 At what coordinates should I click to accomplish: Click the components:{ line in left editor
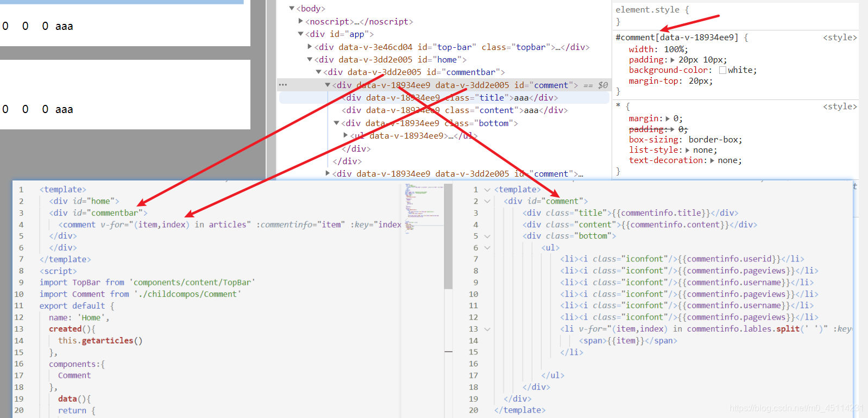(x=77, y=364)
